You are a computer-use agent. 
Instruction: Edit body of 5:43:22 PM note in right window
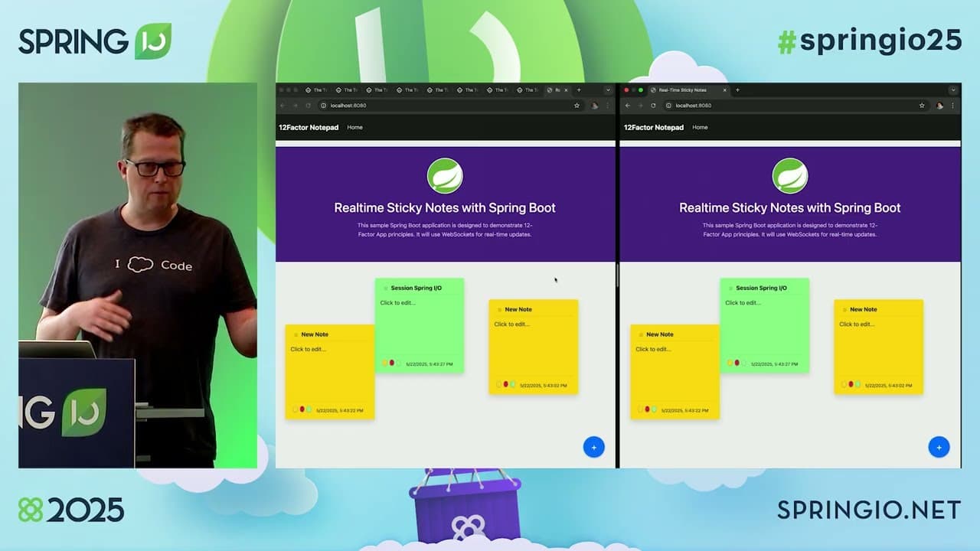[x=653, y=349]
